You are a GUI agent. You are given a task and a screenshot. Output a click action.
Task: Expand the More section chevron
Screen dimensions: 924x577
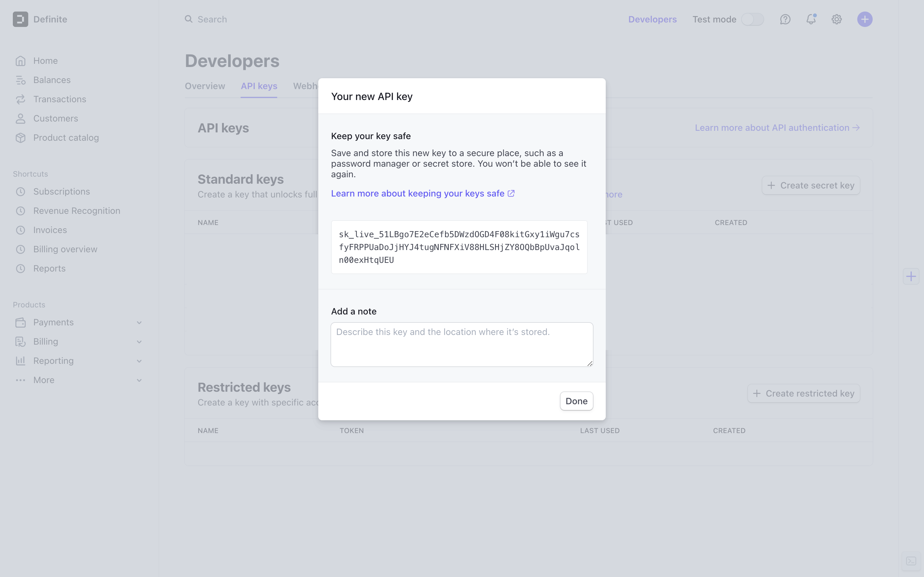point(139,380)
